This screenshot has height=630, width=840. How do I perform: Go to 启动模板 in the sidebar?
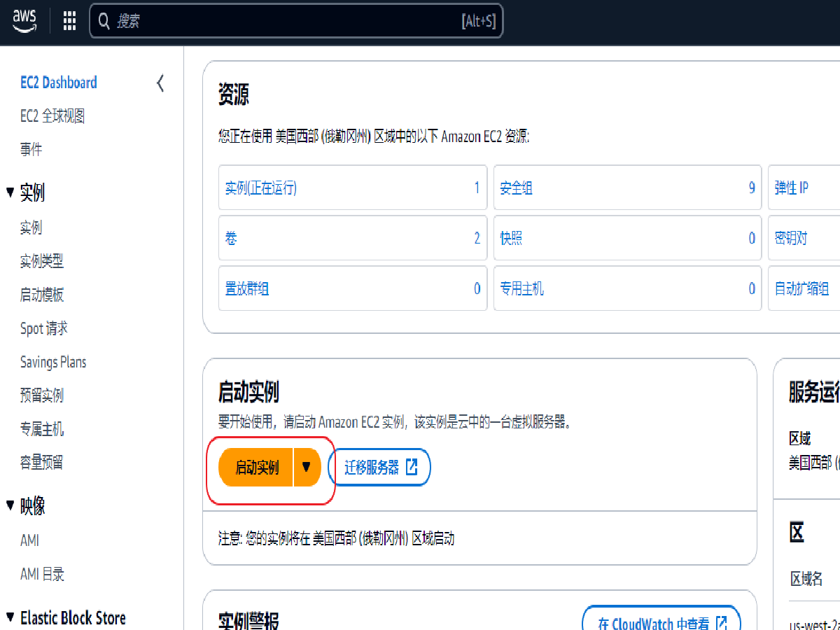[x=42, y=295]
